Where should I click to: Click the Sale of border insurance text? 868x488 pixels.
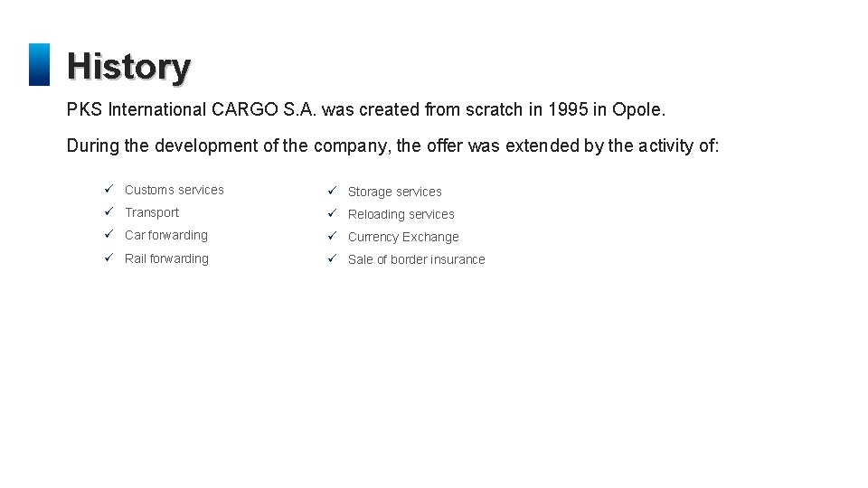(x=417, y=259)
